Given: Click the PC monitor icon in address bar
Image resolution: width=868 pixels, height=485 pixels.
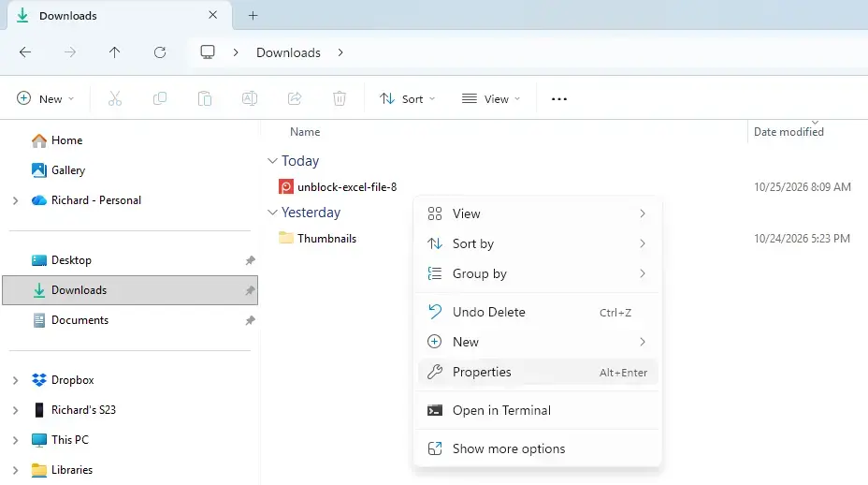Looking at the screenshot, I should point(208,52).
